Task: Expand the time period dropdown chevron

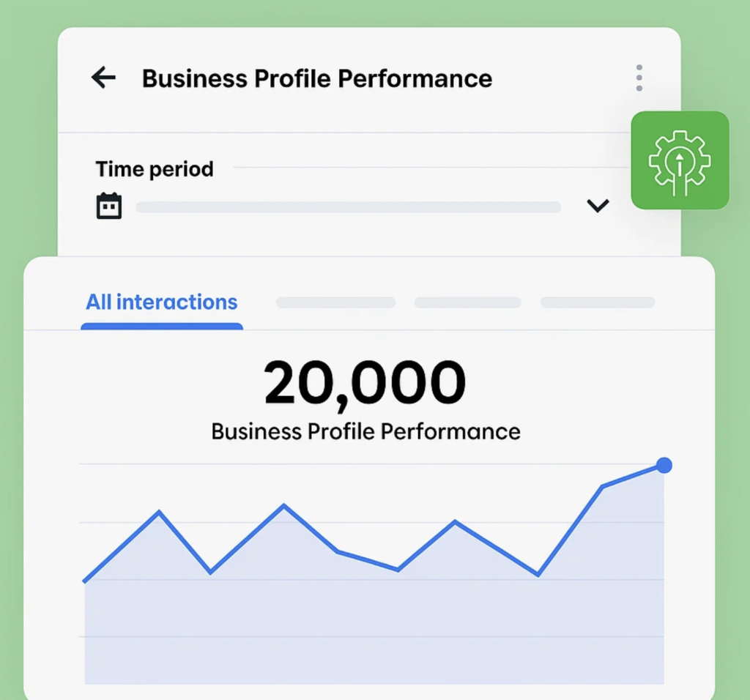Action: (598, 206)
